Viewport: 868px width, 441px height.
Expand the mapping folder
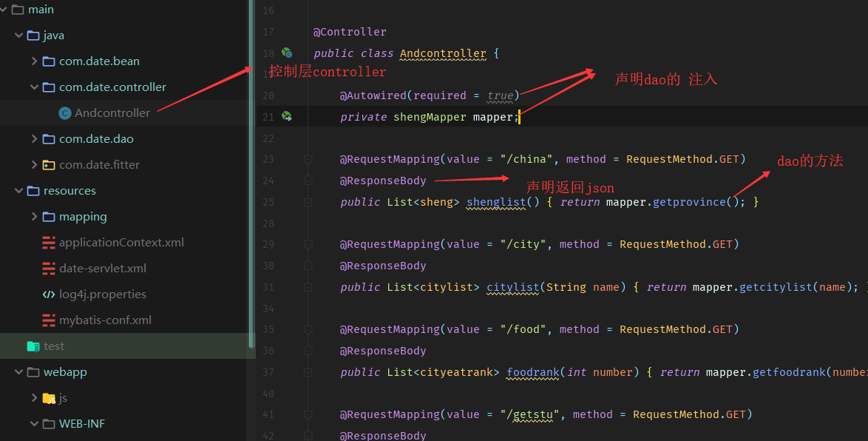tap(34, 217)
